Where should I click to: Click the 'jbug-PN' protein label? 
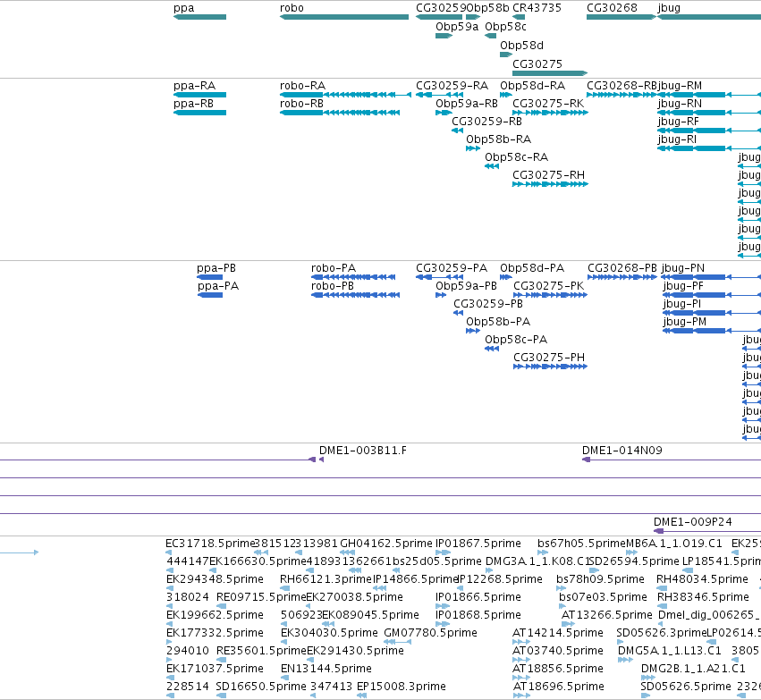pos(683,268)
